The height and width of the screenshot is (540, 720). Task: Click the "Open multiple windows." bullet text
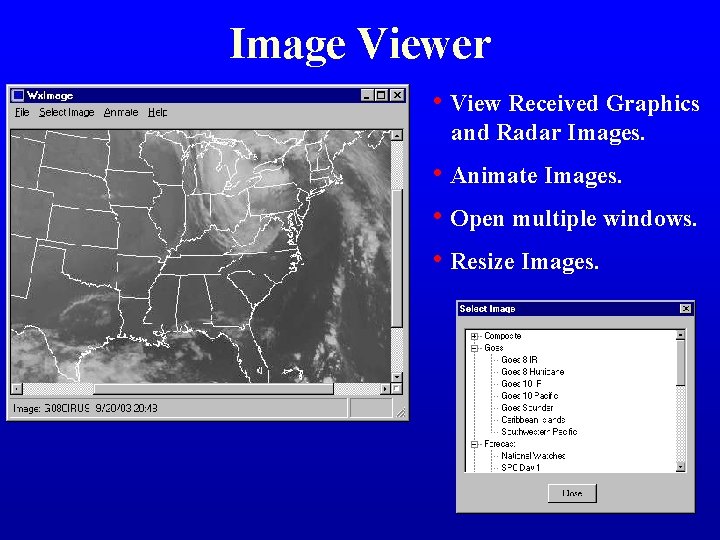pyautogui.click(x=574, y=219)
